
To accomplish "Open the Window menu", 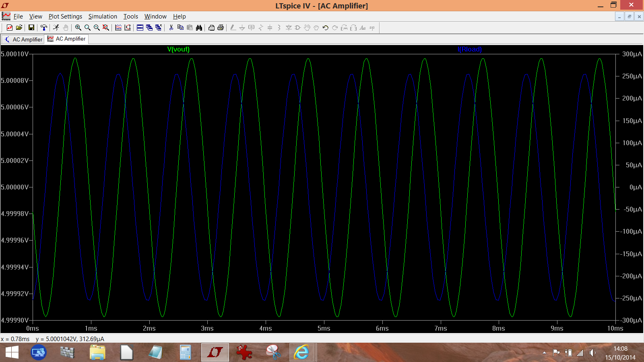I will (x=155, y=16).
